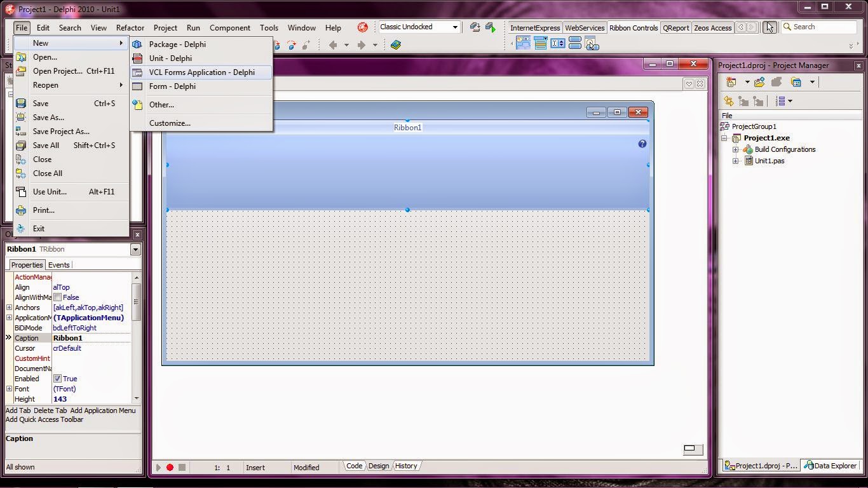Select Unit1.pas in Project Manager

pos(770,161)
